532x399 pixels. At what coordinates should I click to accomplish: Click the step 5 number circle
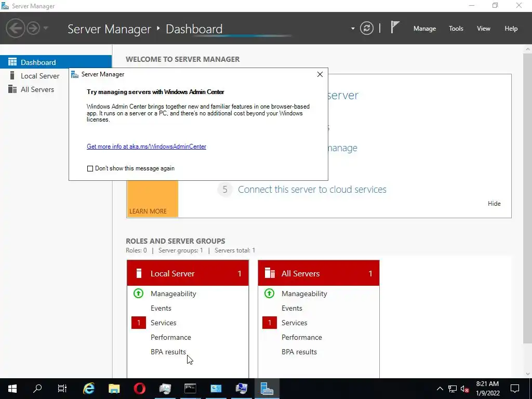(224, 189)
